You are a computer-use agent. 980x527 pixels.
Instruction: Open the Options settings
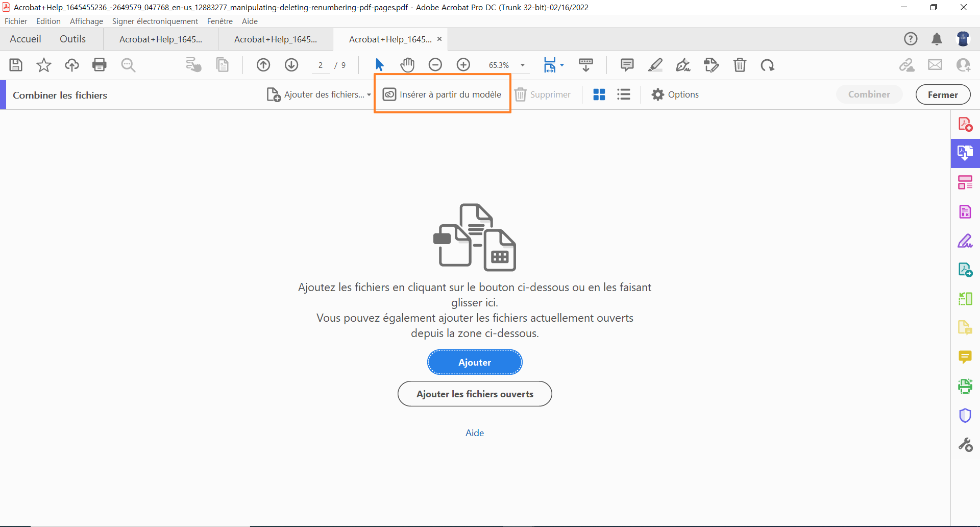pos(675,94)
